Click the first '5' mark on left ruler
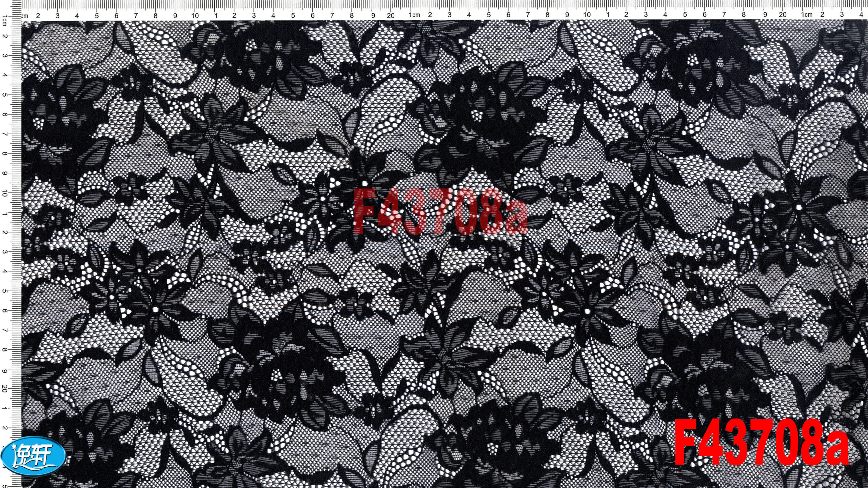 (x=4, y=95)
